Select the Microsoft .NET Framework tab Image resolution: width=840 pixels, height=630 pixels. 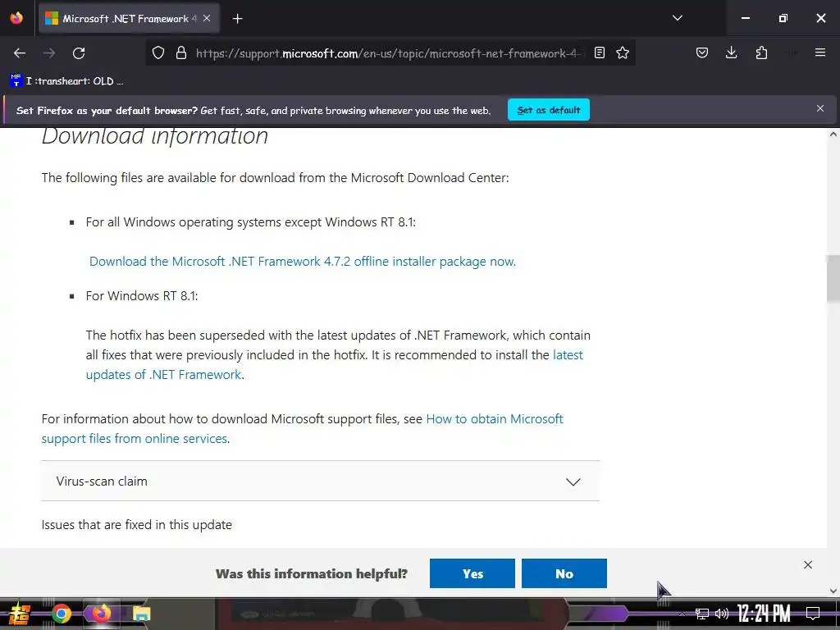[127, 19]
